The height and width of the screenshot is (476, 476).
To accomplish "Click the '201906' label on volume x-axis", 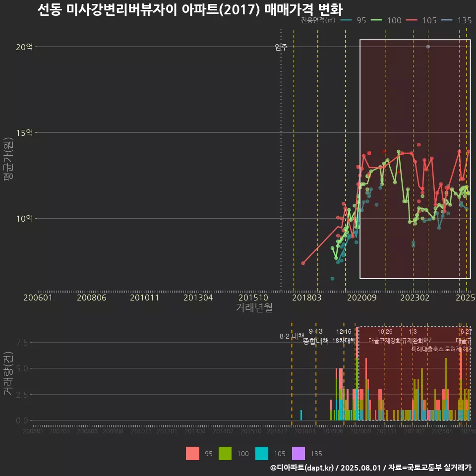I will tap(333, 431).
